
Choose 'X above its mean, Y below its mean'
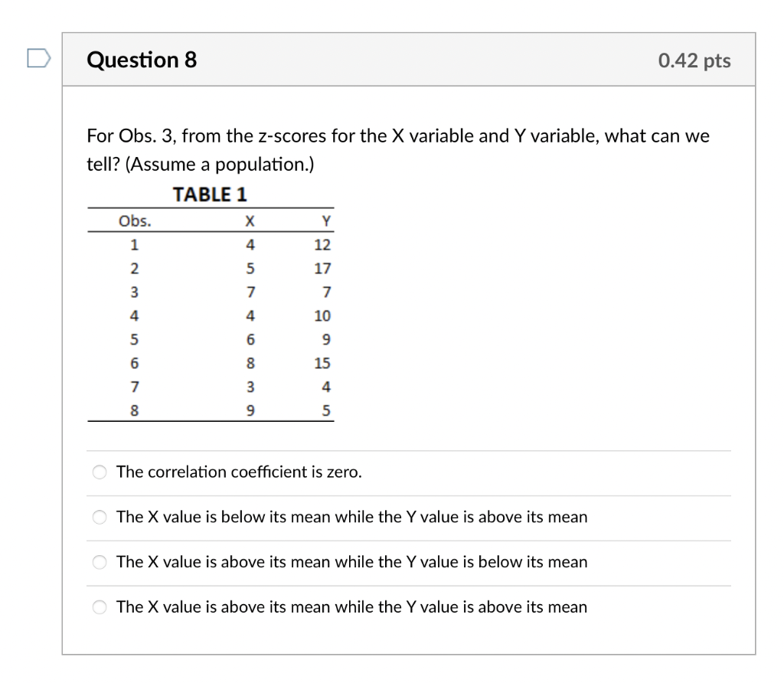coord(99,562)
